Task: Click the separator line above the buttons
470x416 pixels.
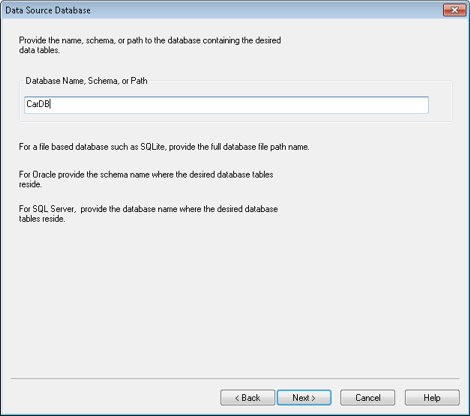Action: coord(235,378)
